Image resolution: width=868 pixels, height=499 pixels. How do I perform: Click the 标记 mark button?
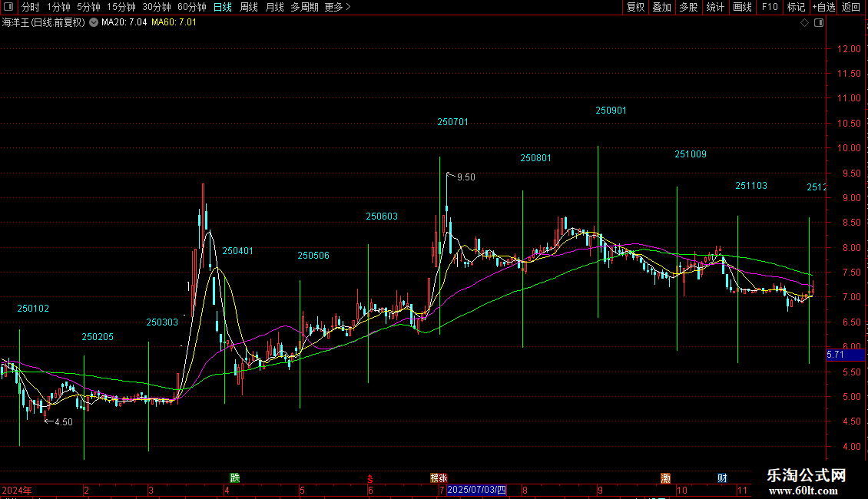pyautogui.click(x=796, y=7)
